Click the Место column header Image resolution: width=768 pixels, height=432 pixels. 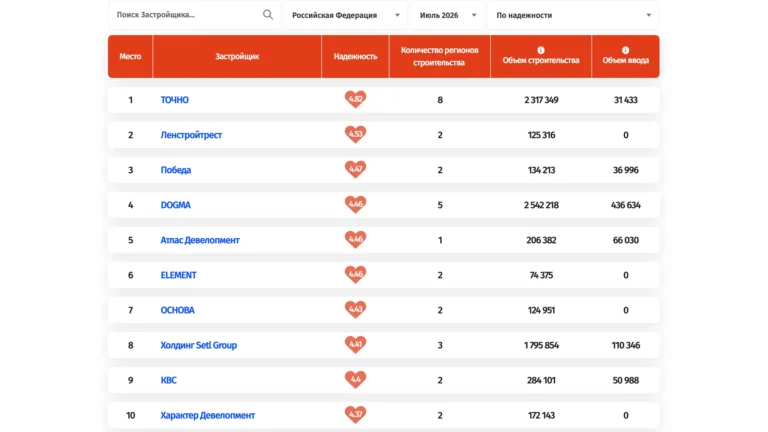click(x=130, y=56)
